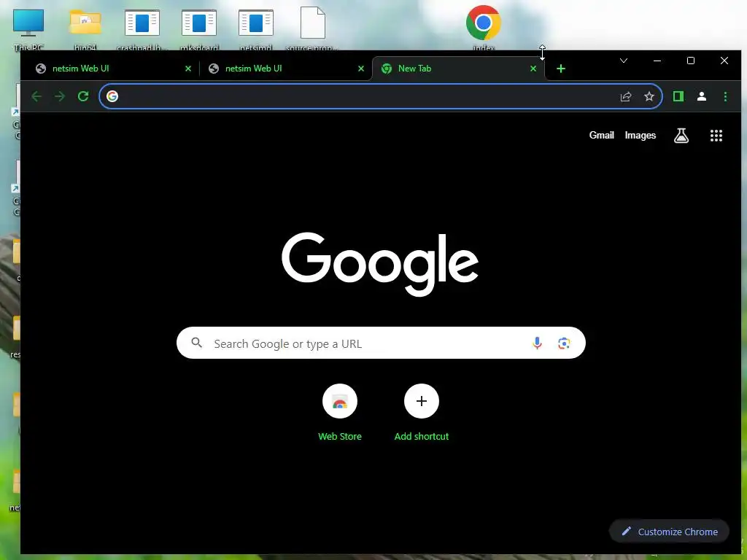This screenshot has width=747, height=560.
Task: Click the Google icon in the address bar
Action: (112, 97)
